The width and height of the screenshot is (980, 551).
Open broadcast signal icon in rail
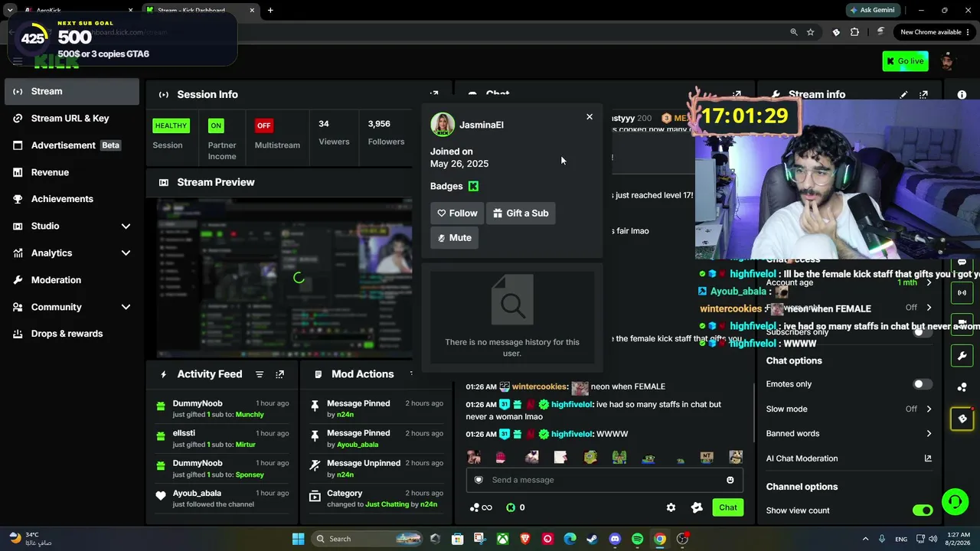[x=962, y=293]
